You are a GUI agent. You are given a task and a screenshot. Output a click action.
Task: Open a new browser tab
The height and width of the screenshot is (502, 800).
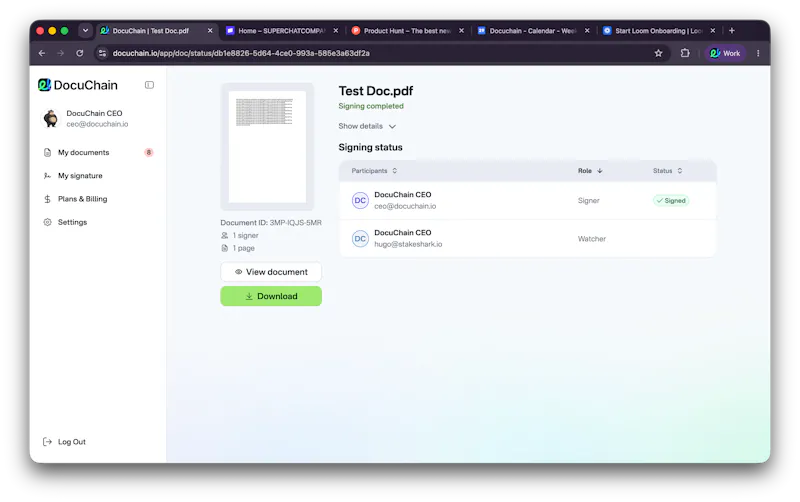[732, 31]
